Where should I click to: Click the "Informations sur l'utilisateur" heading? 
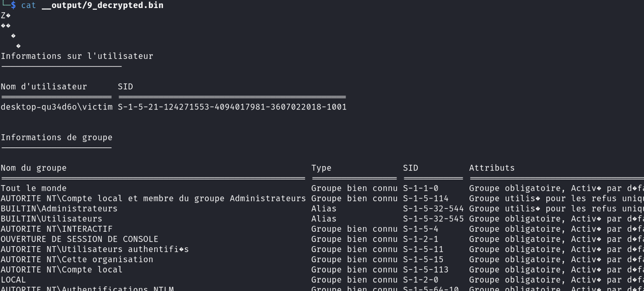tap(77, 56)
